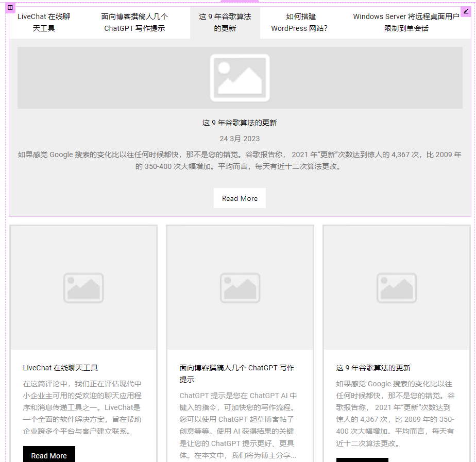Click the black Read More button under LiveChat card
Image resolution: width=476 pixels, height=462 pixels.
[49, 455]
